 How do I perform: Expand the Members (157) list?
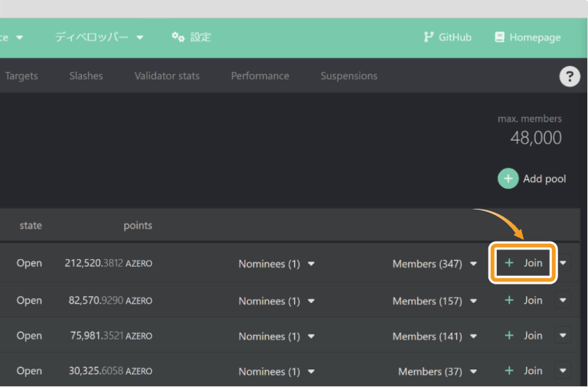tap(435, 301)
